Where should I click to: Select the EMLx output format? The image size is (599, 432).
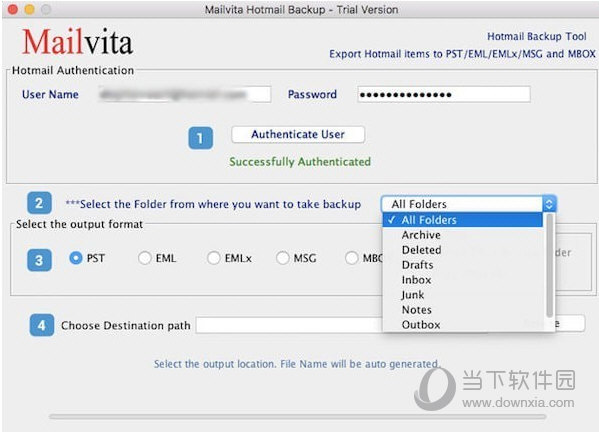[213, 258]
